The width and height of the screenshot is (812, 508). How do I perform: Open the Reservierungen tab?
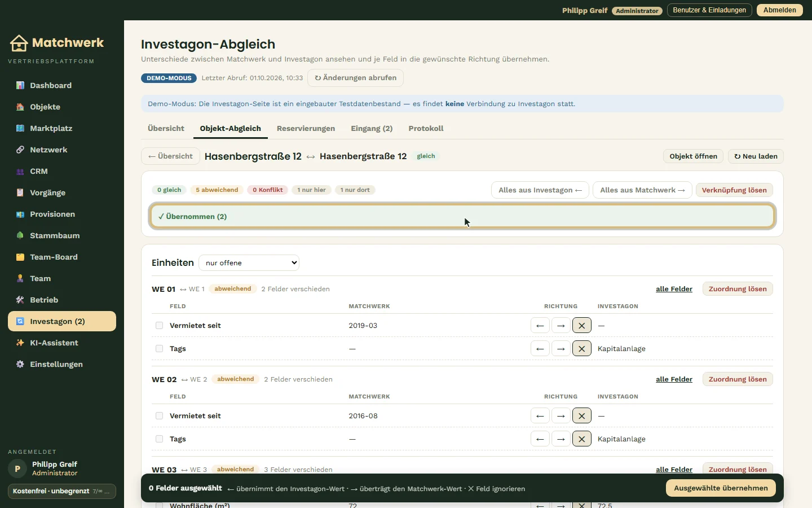306,129
